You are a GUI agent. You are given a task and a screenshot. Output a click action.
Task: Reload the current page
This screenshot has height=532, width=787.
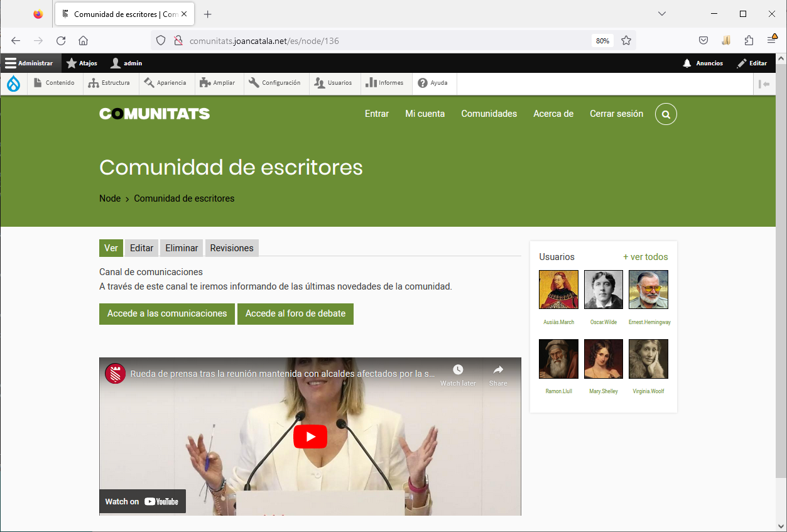click(x=61, y=41)
